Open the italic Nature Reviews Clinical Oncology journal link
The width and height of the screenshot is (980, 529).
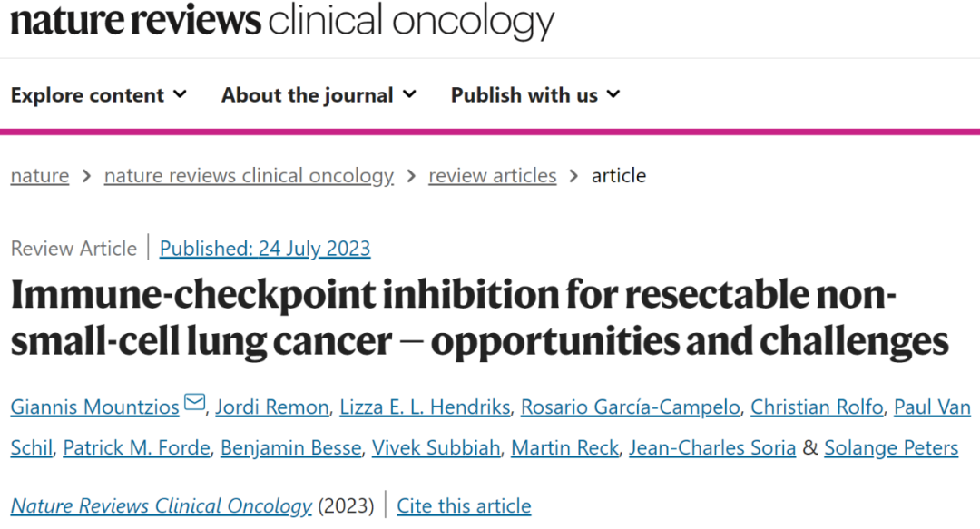point(162,505)
